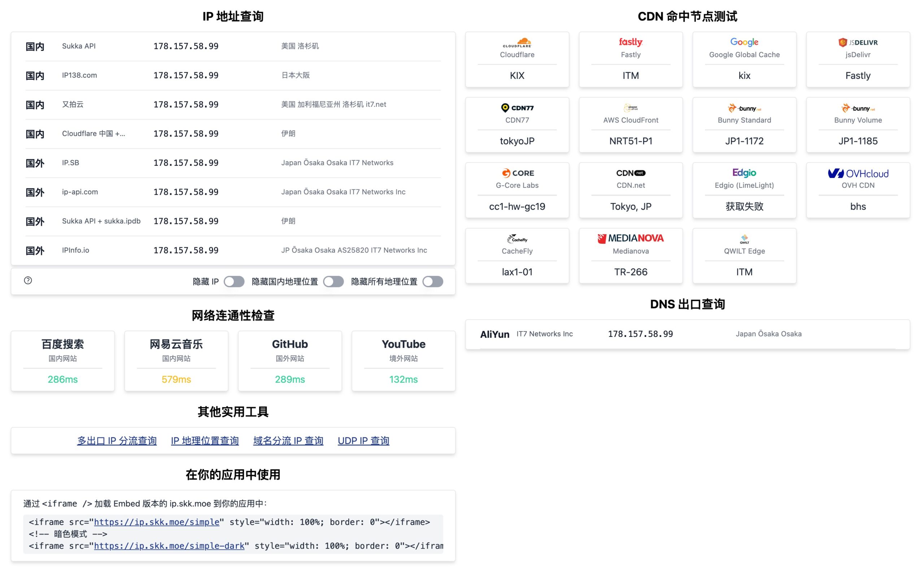This screenshot has height=572, width=924.
Task: Click the AliYun DNS row IP address
Action: [640, 334]
